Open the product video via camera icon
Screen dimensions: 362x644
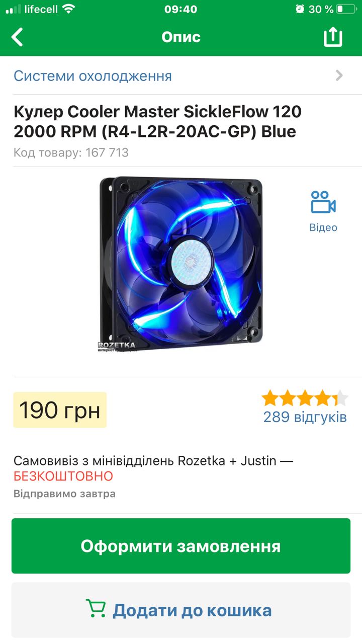click(x=323, y=202)
